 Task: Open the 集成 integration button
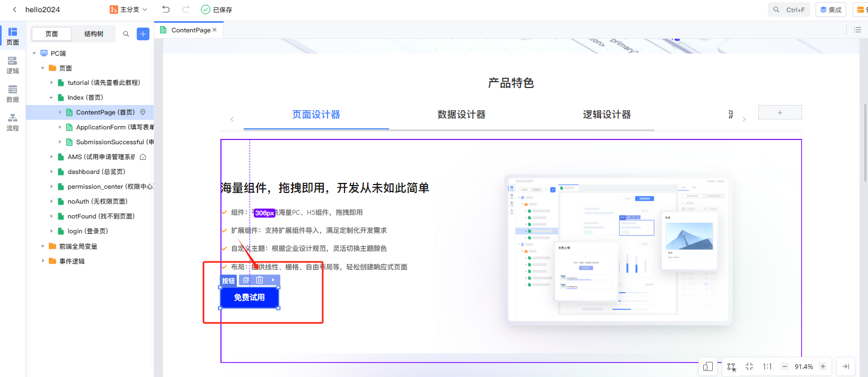(830, 10)
